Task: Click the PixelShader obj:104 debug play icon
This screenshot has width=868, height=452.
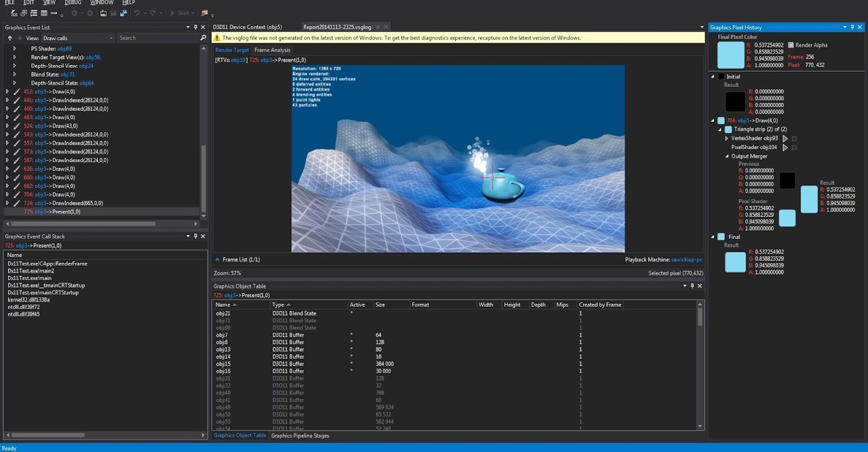Action: (785, 147)
